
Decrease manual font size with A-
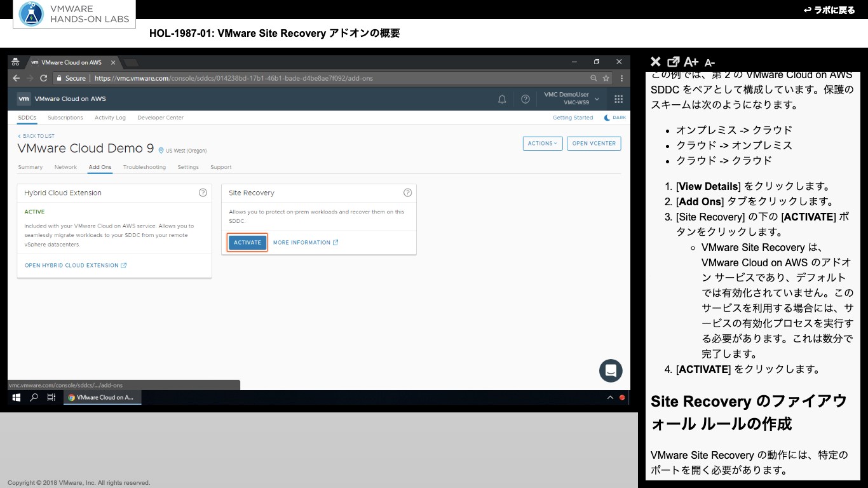tap(710, 62)
